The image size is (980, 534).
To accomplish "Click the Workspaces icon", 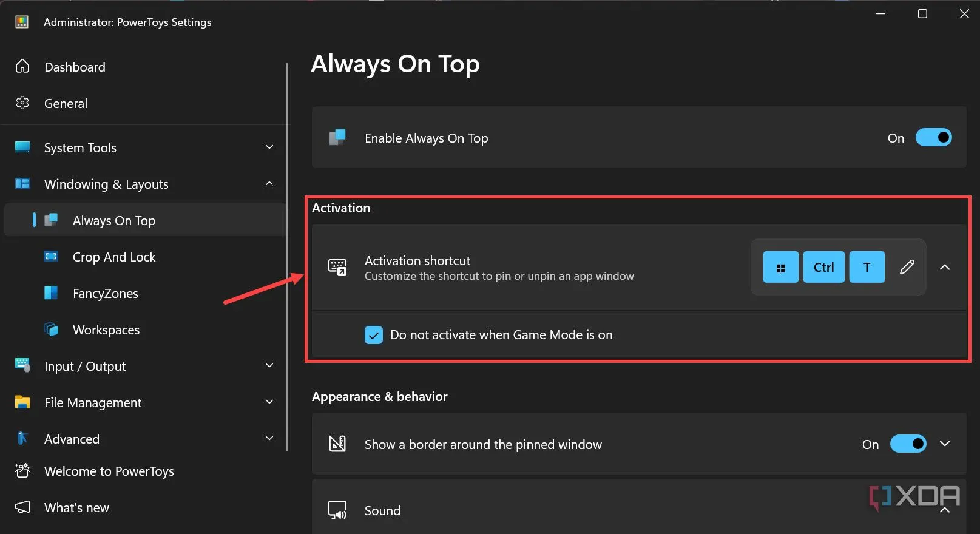I will [x=52, y=330].
